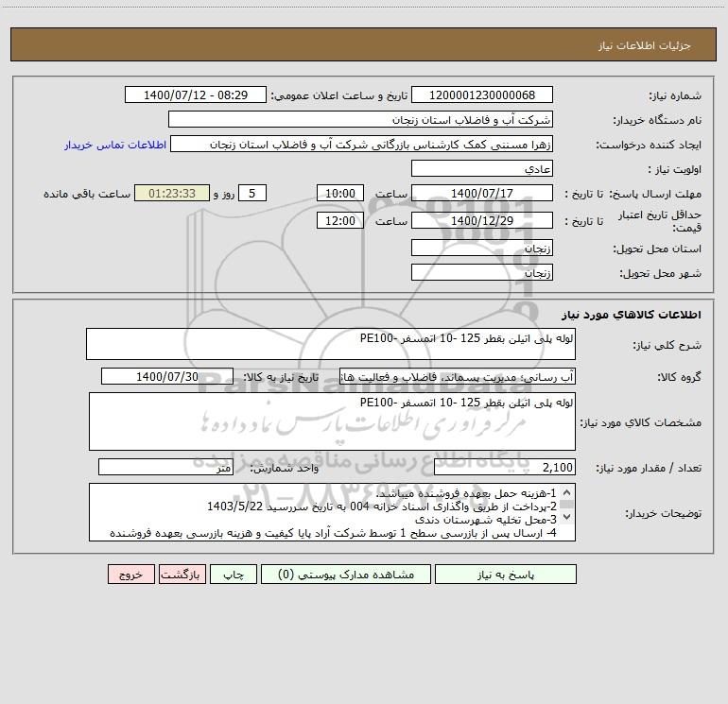Click the quantity field 2,100
Screen dimensions: 728x704
pos(505,467)
